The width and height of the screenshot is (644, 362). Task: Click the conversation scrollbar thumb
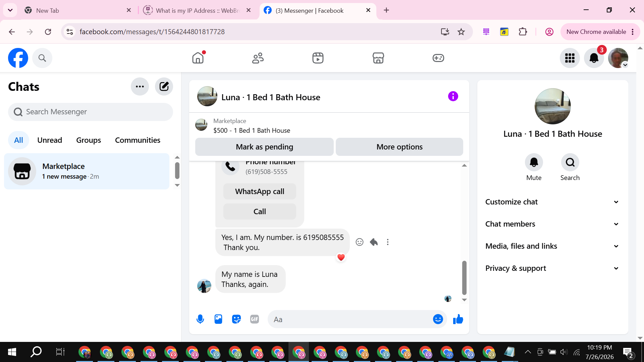click(x=464, y=278)
